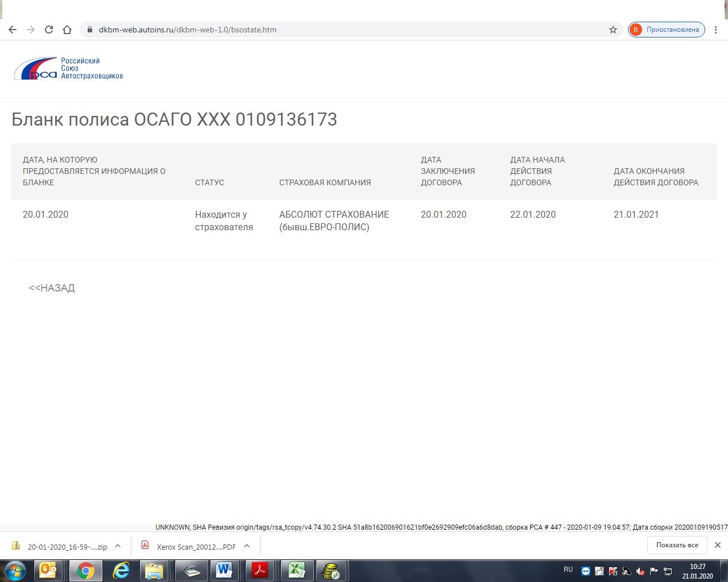Open the muted volume tray icon
The width and height of the screenshot is (728, 582).
pyautogui.click(x=640, y=571)
